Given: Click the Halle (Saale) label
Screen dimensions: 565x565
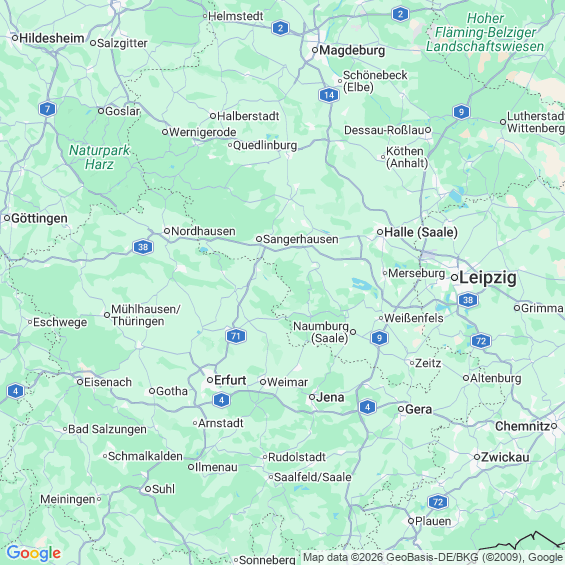Looking at the screenshot, I should coord(421,232).
